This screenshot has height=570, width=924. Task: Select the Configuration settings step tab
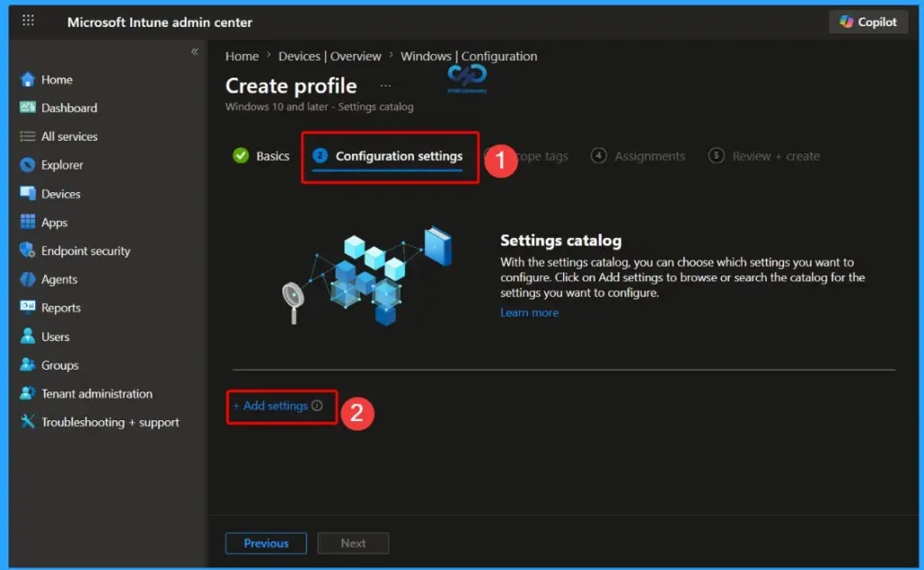(x=387, y=156)
